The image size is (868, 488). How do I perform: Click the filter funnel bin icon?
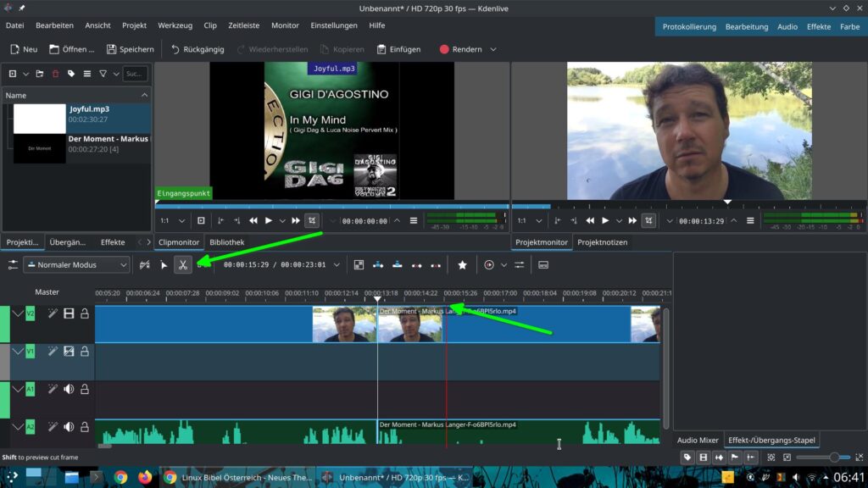click(x=103, y=74)
